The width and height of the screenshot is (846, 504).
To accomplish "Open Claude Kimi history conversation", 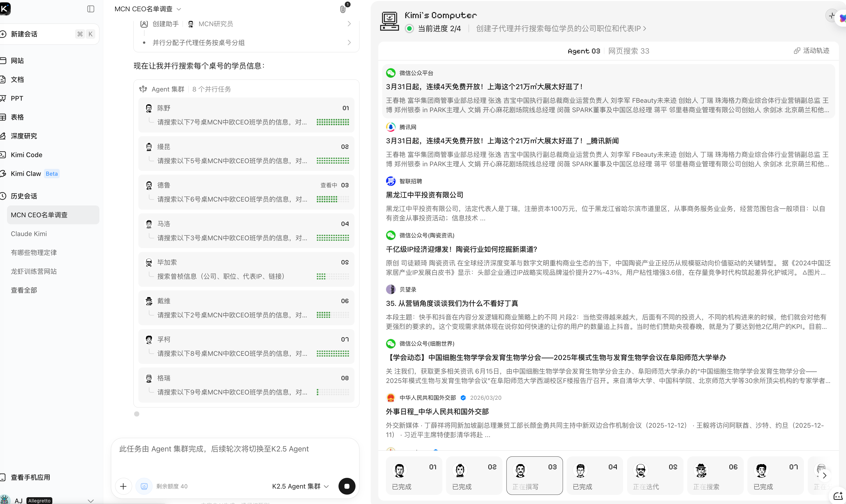I will click(29, 234).
